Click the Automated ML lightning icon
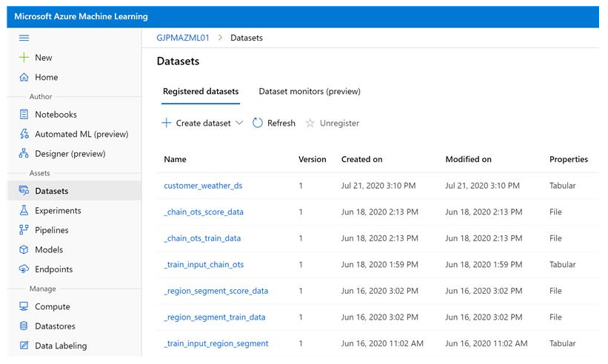The height and width of the screenshot is (364, 608). 24,134
